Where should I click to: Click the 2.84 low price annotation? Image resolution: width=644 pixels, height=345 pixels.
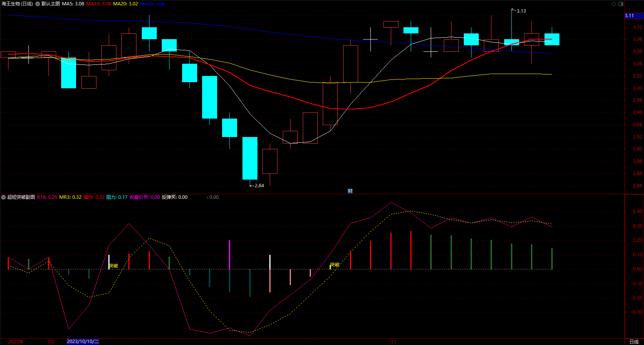coord(259,186)
